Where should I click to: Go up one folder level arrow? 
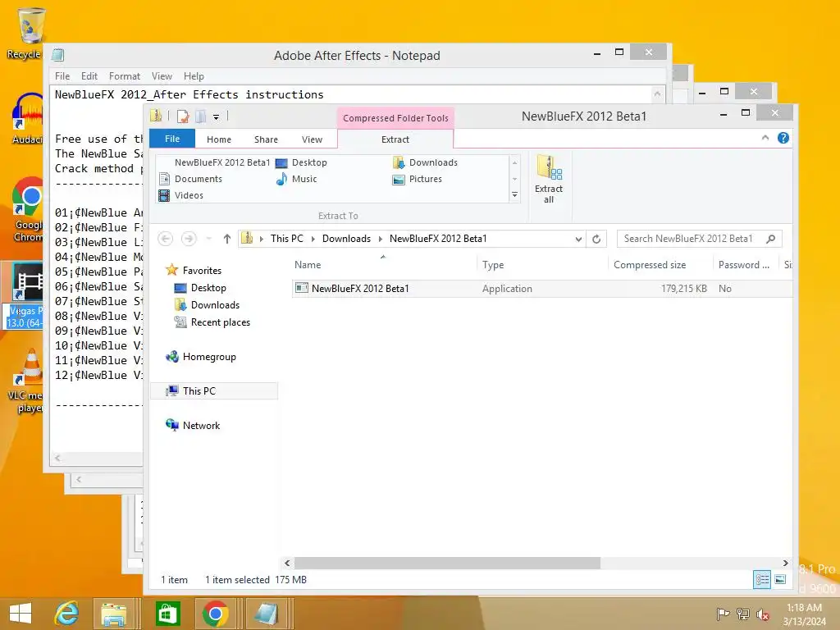227,239
